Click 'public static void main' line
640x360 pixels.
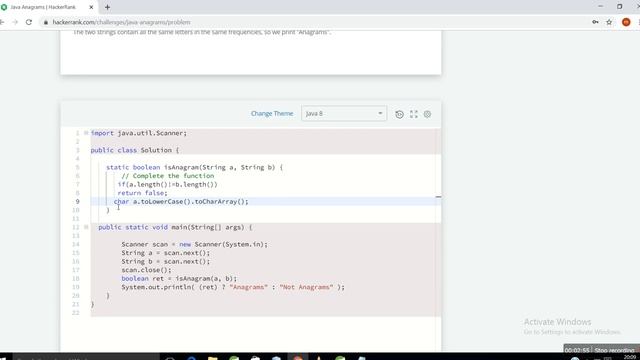(175, 227)
